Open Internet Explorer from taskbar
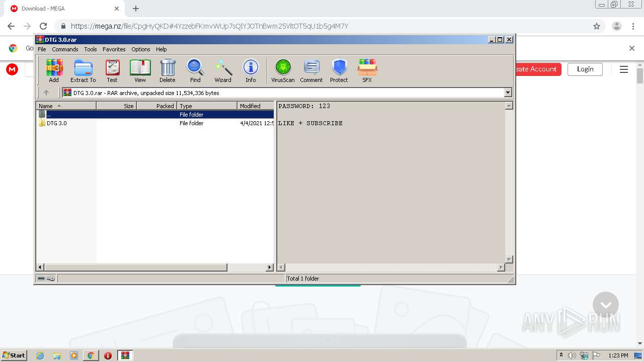This screenshot has width=644, height=362. 40,355
